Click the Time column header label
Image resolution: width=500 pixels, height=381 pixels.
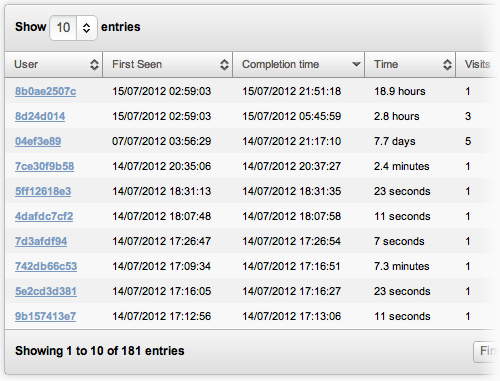click(386, 64)
